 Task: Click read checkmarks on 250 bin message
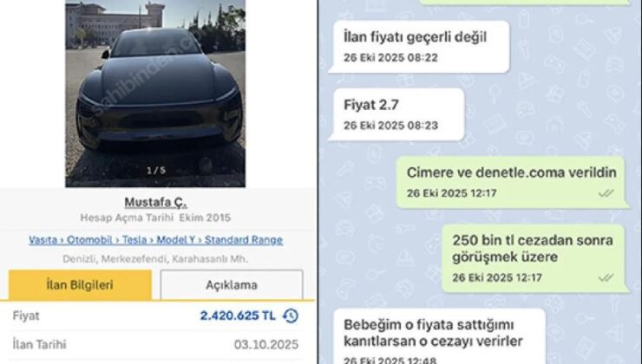pos(606,277)
